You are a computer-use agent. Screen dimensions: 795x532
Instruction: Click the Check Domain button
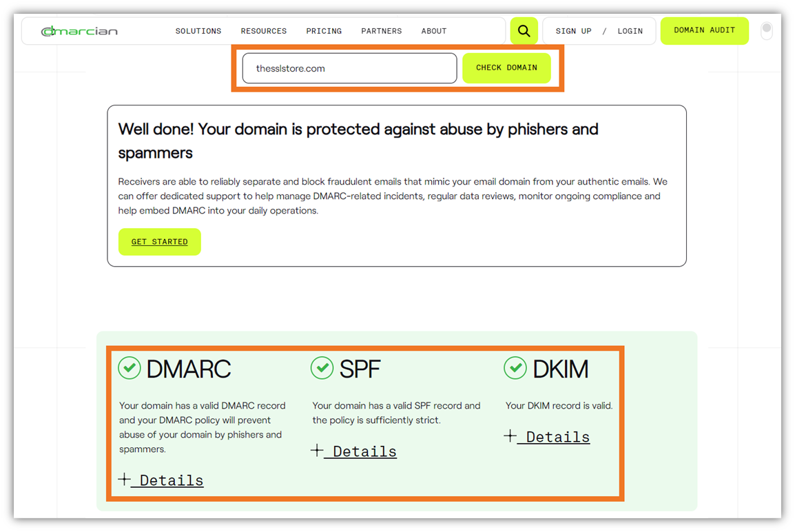[x=506, y=68]
